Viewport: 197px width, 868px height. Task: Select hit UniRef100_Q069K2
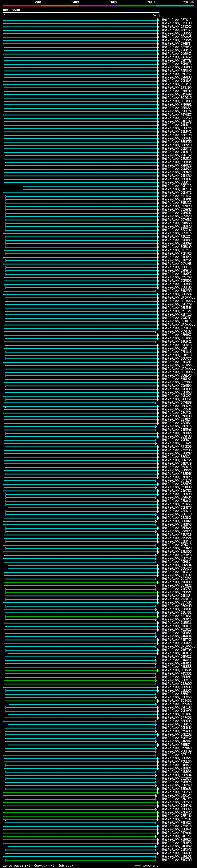176,54
